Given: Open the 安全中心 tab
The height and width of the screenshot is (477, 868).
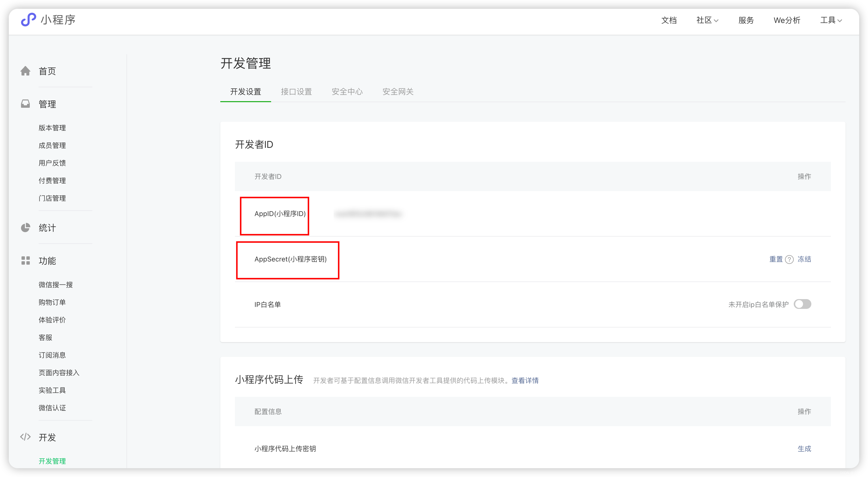Looking at the screenshot, I should (347, 92).
